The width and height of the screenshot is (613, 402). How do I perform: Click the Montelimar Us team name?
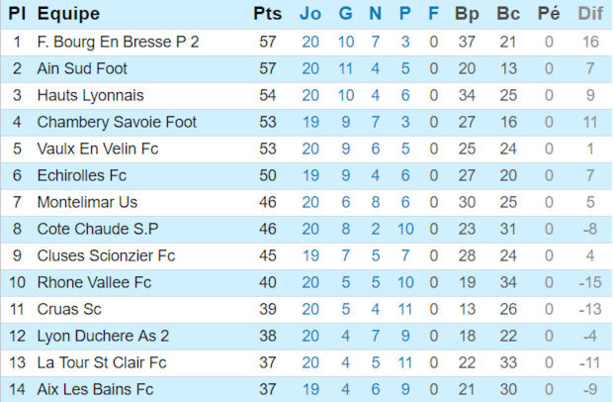pos(87,202)
